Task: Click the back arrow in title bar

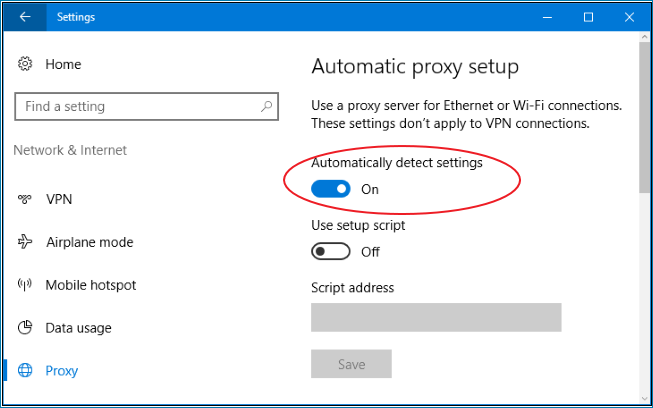Action: click(25, 17)
